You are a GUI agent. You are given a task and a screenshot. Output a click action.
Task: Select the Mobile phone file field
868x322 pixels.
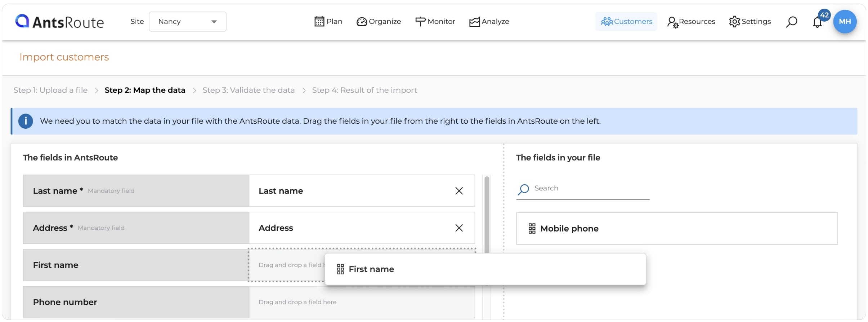click(677, 229)
